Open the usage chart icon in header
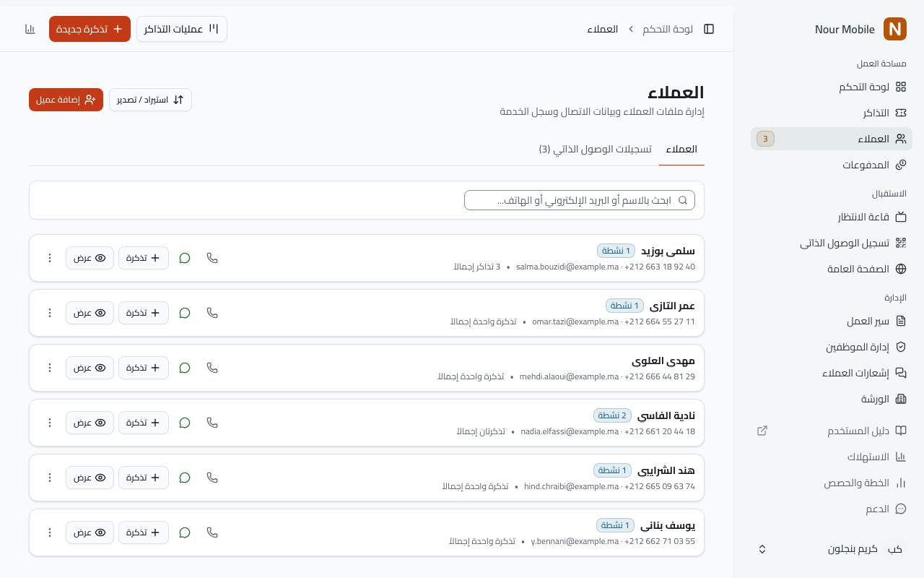This screenshot has width=924, height=578. point(30,29)
